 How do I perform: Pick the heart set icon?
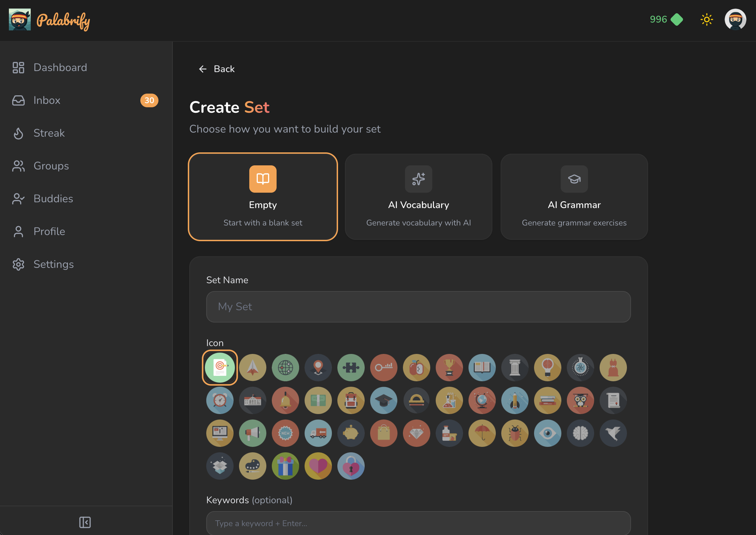(x=318, y=466)
